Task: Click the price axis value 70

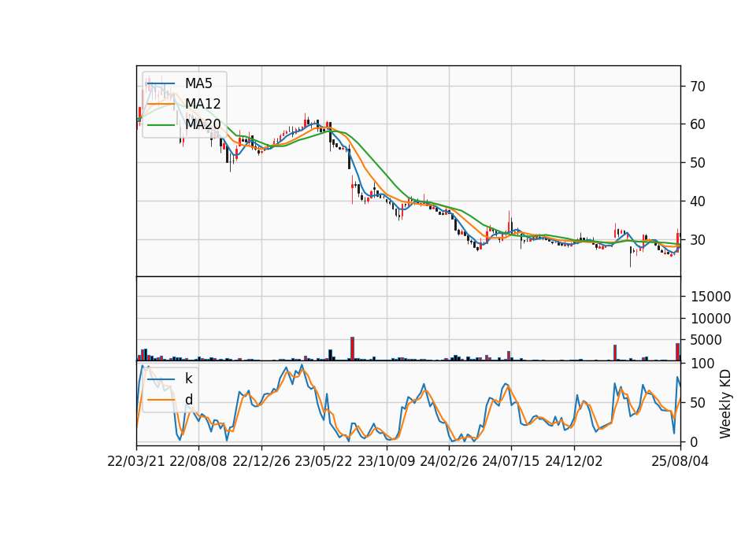Action: coord(698,87)
